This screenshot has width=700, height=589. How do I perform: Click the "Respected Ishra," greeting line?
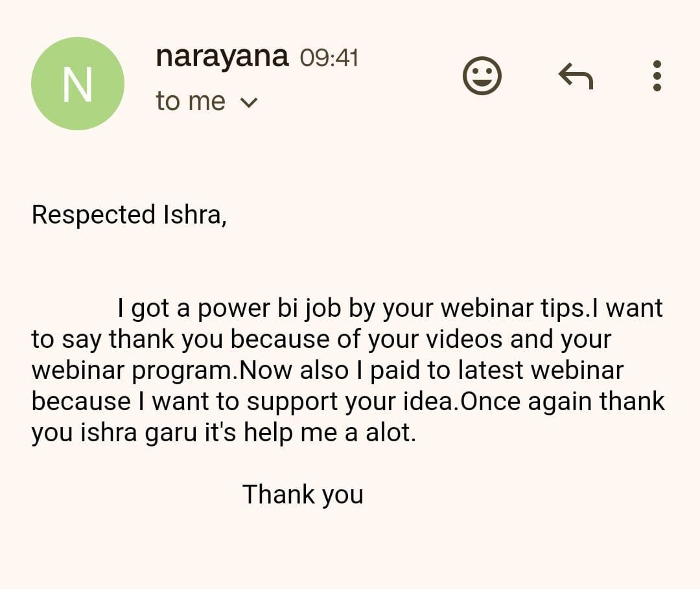tap(129, 215)
